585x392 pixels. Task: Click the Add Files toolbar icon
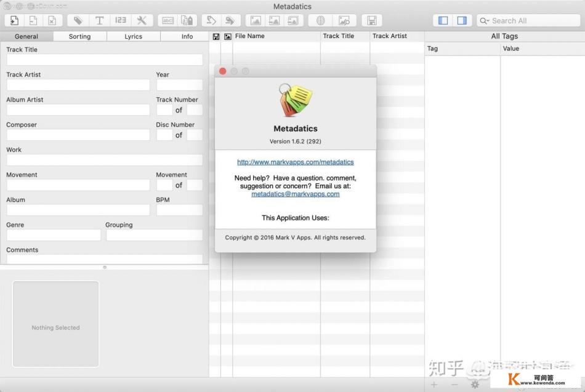coord(14,20)
